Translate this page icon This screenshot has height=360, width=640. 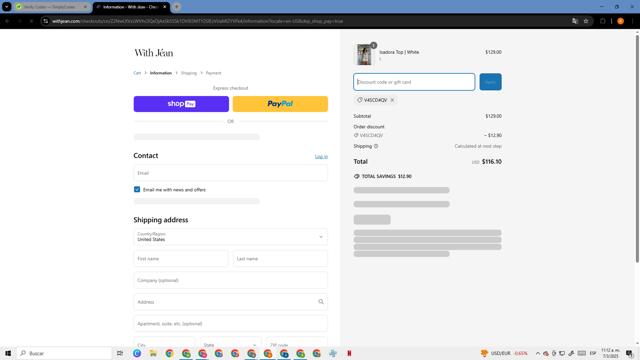click(x=575, y=21)
